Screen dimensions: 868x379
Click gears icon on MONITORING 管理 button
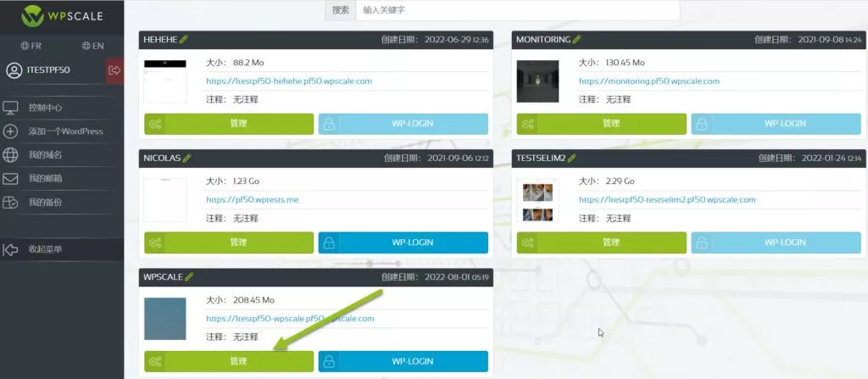(528, 124)
